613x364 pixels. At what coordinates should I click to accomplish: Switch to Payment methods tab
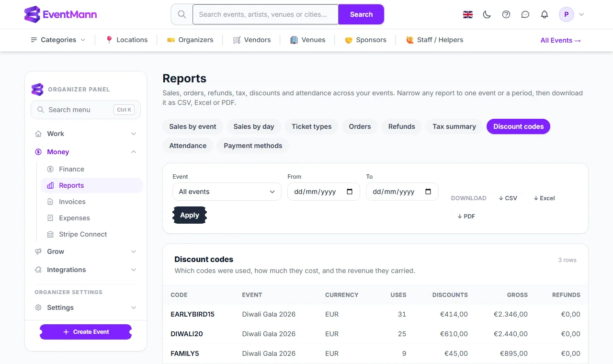253,146
